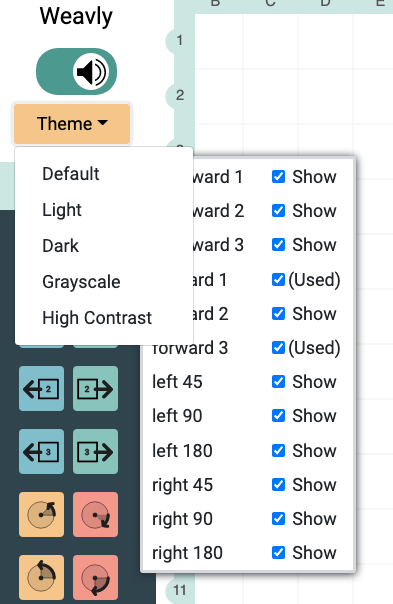The image size is (393, 604).
Task: Select the red turn right 90 block
Action: point(95,577)
